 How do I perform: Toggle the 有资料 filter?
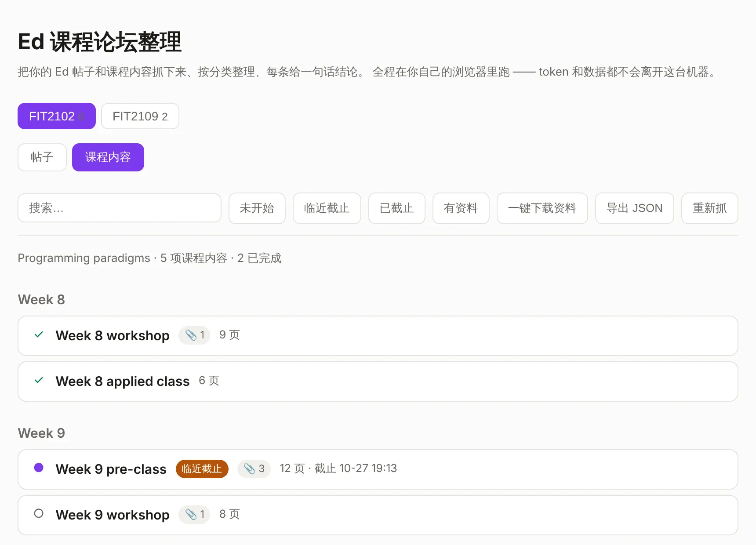(x=461, y=208)
